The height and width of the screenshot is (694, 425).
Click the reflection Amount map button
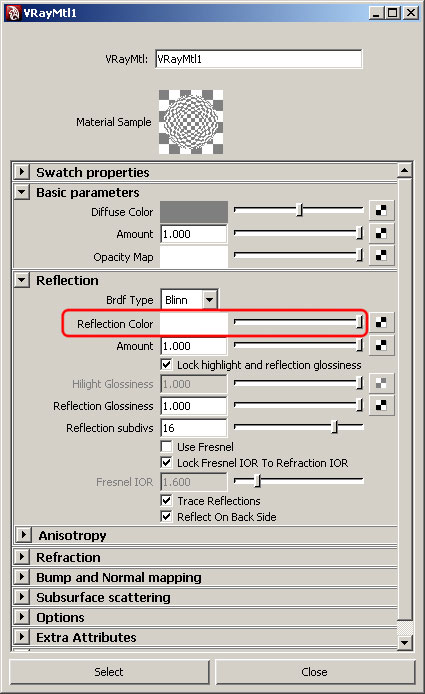tap(381, 345)
